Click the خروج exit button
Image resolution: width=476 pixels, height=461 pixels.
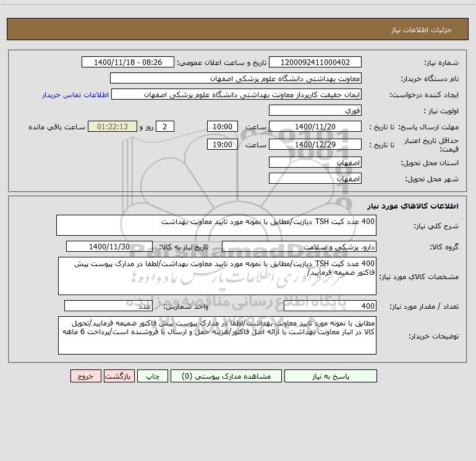click(85, 376)
